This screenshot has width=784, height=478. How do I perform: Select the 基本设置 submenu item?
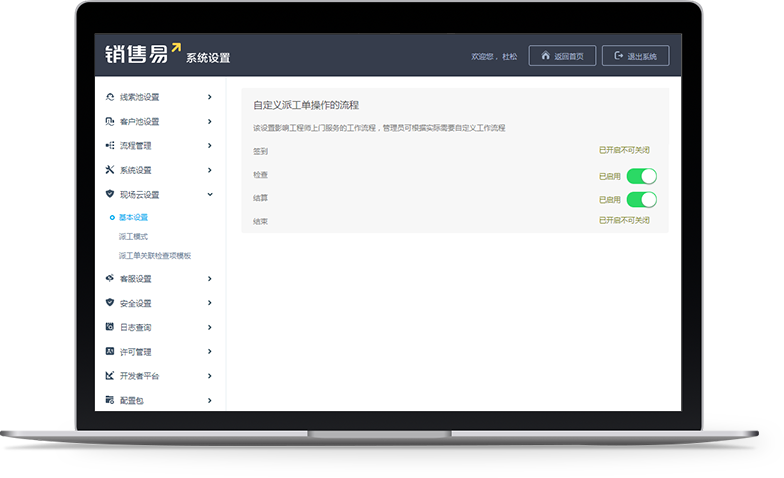[133, 217]
